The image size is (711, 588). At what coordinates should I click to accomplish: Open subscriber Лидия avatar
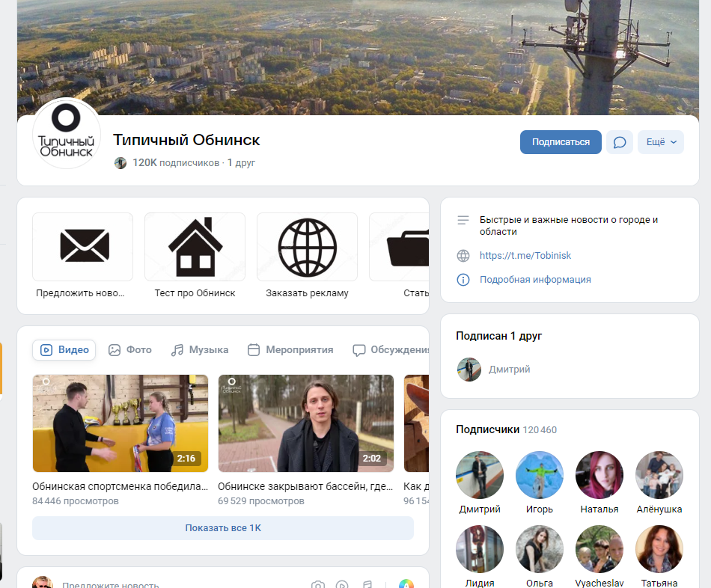(479, 549)
